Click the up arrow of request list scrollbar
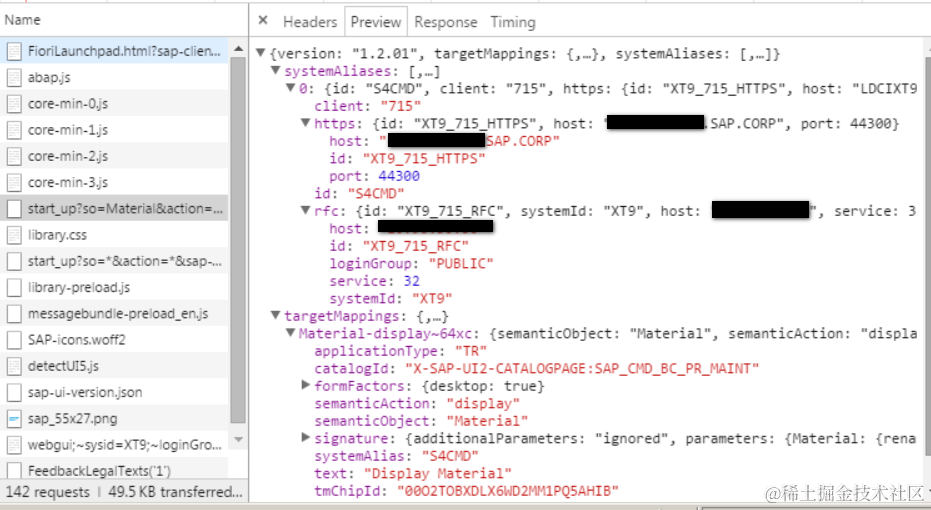 coord(238,49)
